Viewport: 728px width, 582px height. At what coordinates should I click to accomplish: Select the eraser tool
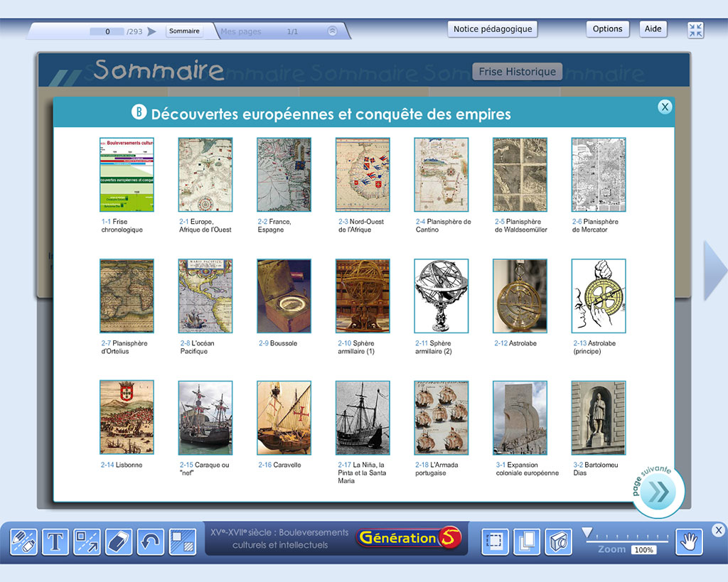click(x=119, y=542)
